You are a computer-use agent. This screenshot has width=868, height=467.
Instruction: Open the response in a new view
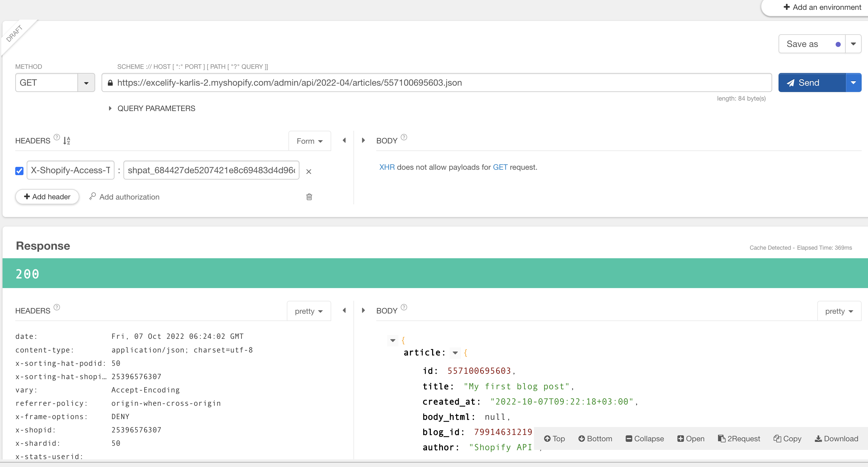(690, 438)
